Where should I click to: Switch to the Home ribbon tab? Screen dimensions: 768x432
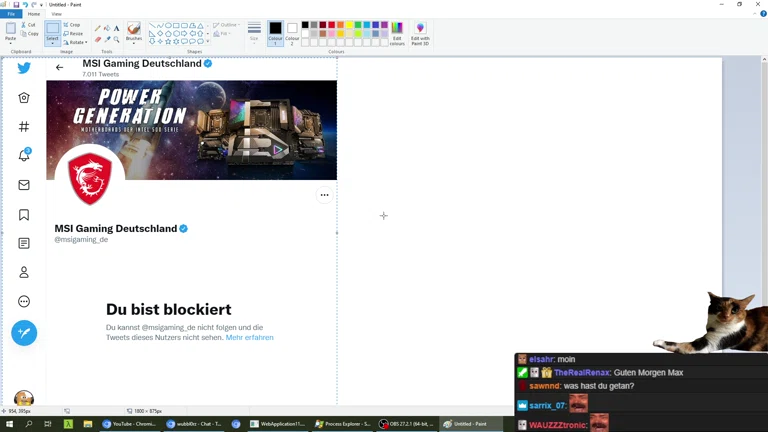pyautogui.click(x=34, y=14)
